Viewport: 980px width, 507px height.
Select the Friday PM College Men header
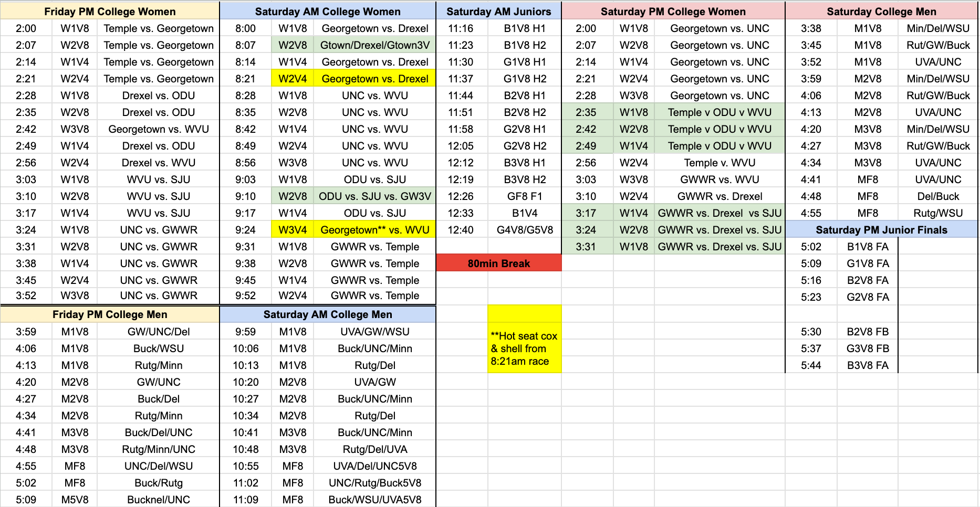110,314
